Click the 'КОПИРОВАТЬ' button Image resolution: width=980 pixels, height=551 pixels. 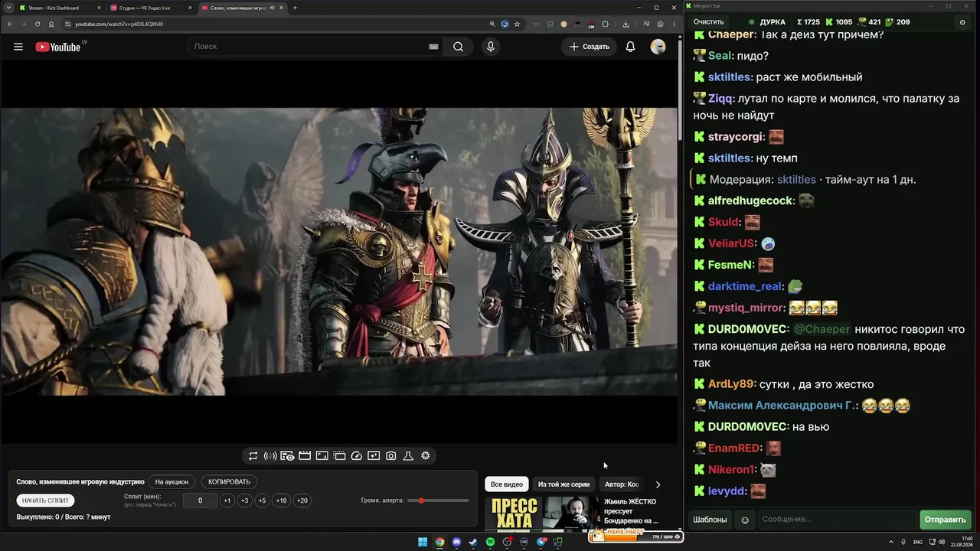point(230,482)
